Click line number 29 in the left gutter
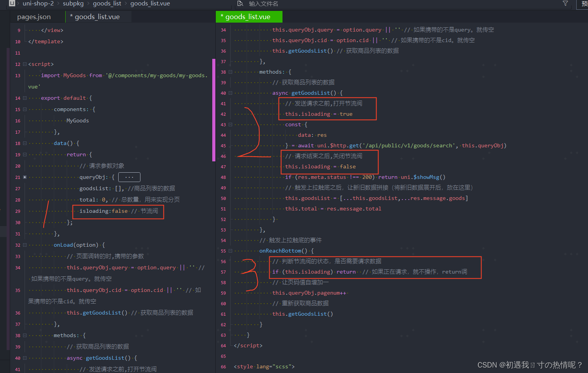Screen dimensions: 588x373 click(18, 211)
